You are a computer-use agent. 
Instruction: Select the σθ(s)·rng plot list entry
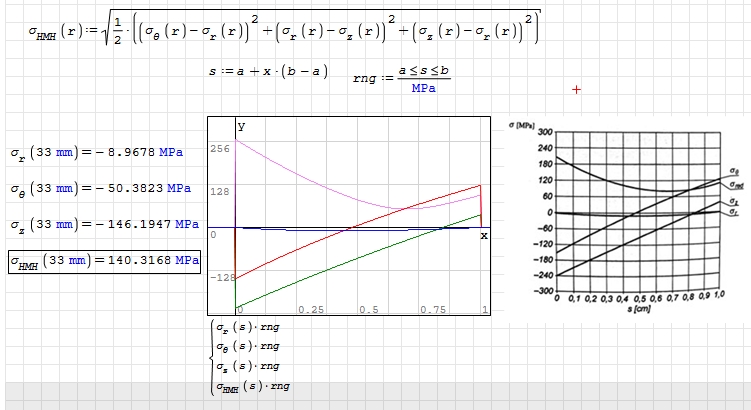(x=252, y=346)
